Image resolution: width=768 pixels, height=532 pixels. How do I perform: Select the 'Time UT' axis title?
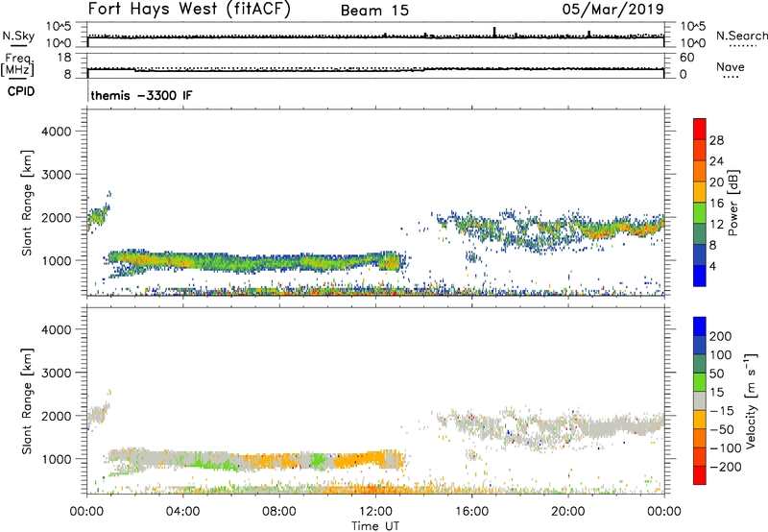click(x=375, y=526)
